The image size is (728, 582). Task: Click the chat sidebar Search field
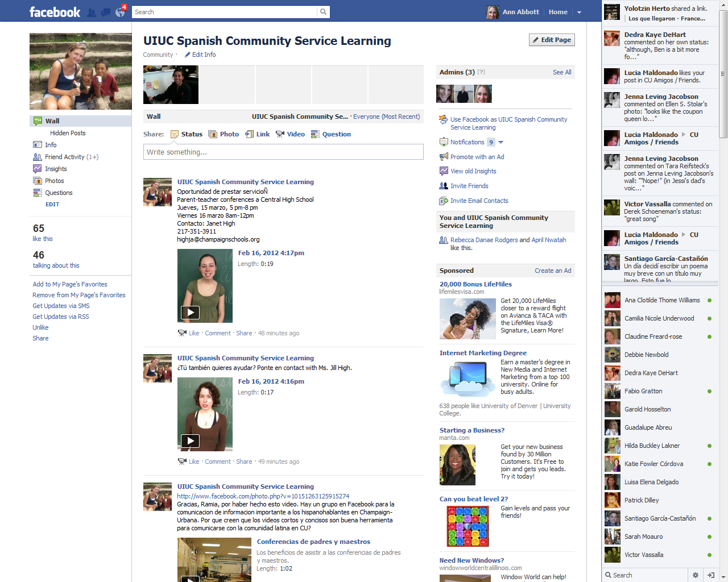pyautogui.click(x=646, y=575)
